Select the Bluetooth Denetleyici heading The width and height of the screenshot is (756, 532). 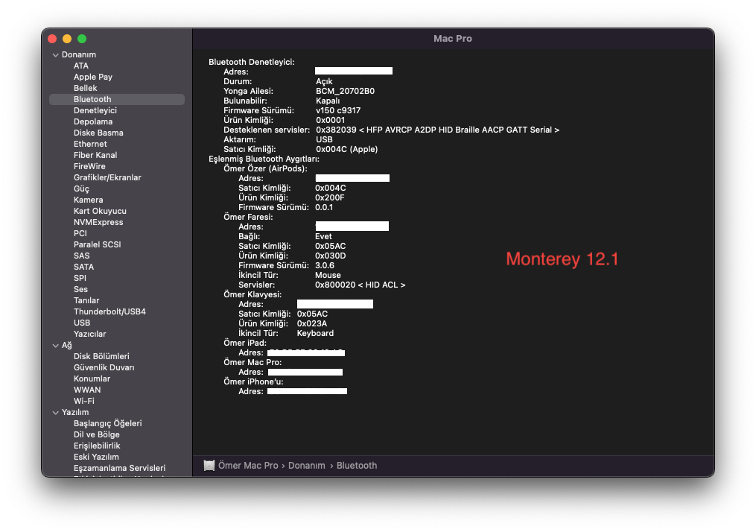(x=251, y=62)
